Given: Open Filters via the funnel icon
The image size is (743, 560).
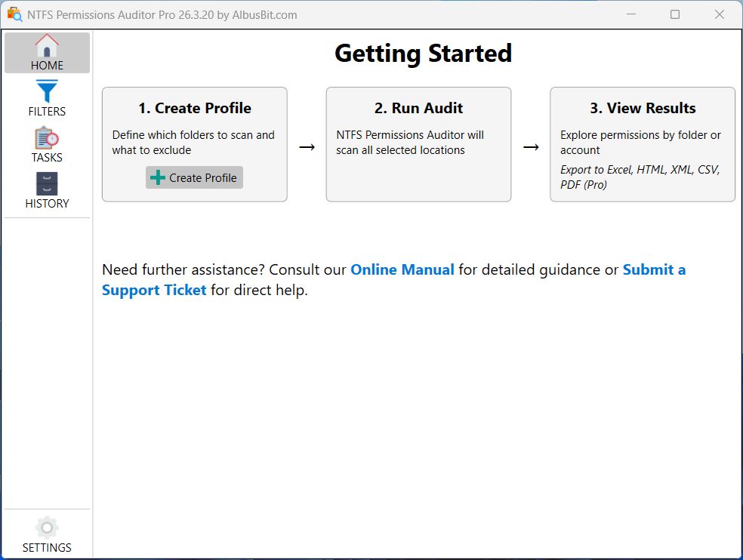Looking at the screenshot, I should point(47,92).
